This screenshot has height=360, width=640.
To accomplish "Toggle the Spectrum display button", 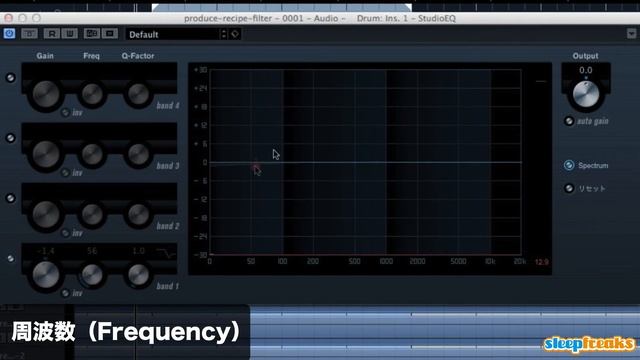I will (569, 165).
